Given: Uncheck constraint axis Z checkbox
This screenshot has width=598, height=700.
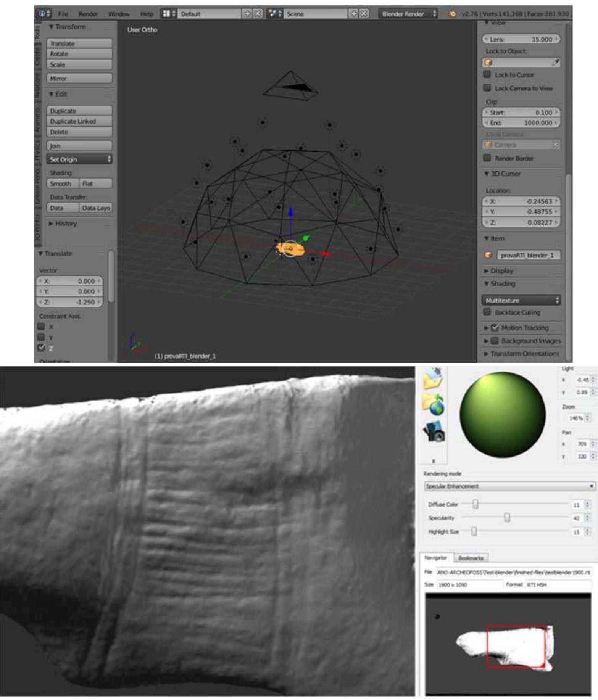Looking at the screenshot, I should click(41, 348).
